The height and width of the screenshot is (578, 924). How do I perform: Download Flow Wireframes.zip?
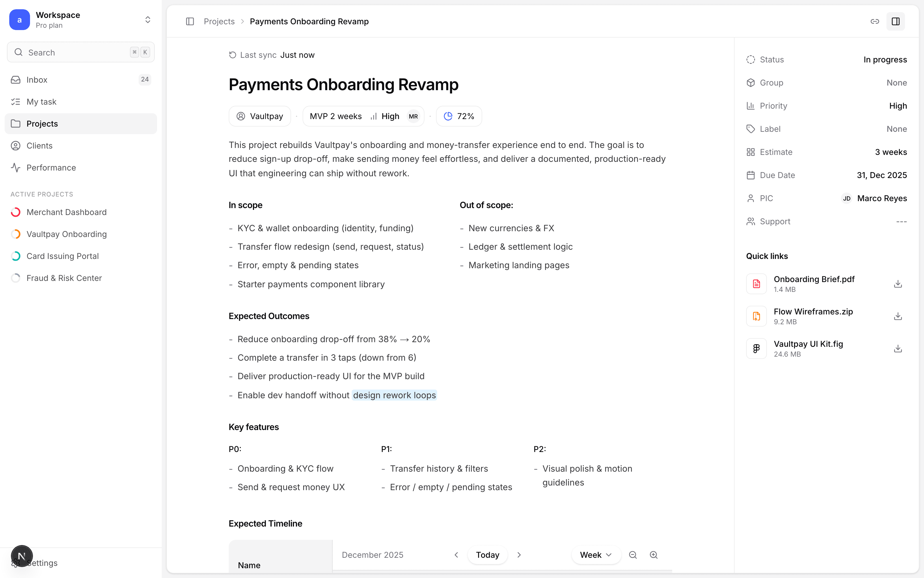coord(898,316)
